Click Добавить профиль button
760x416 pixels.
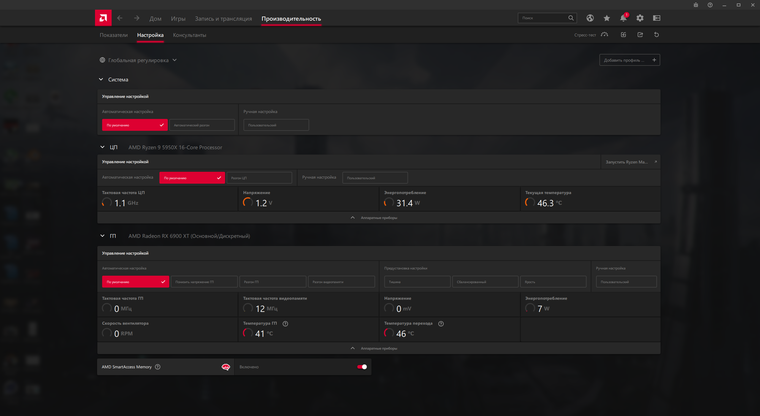pyautogui.click(x=630, y=60)
